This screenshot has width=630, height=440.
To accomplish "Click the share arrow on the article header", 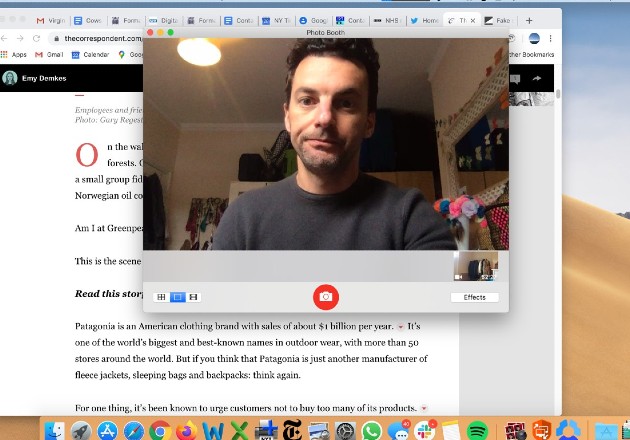I will coord(537,78).
